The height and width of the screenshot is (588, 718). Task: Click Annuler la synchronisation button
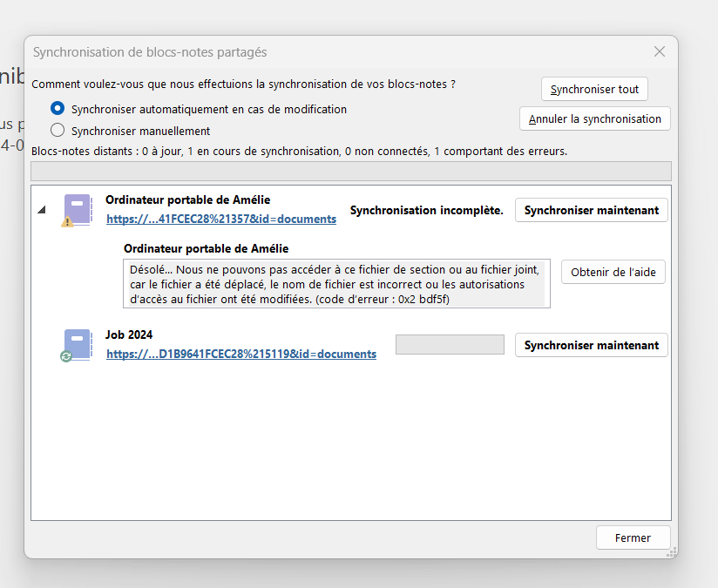click(x=595, y=118)
